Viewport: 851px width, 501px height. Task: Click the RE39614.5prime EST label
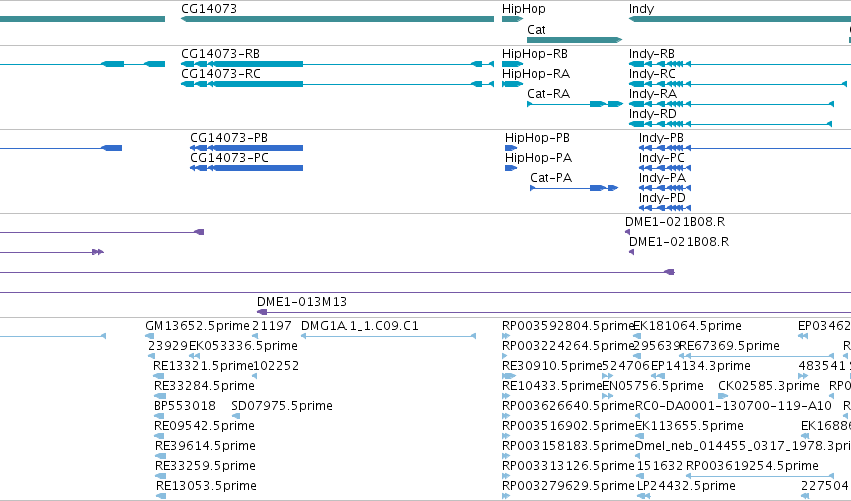[205, 446]
